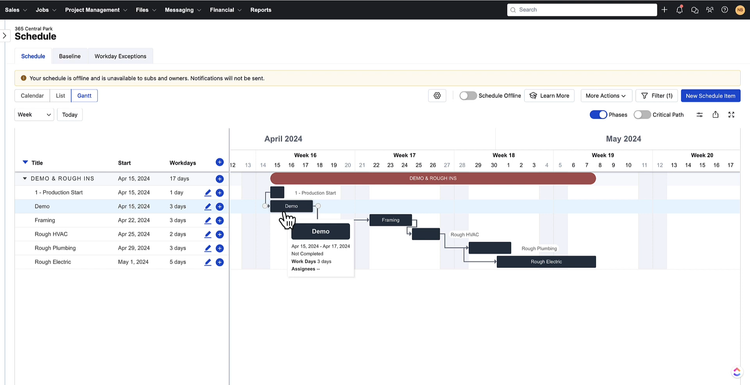Click New Schedule Item button
This screenshot has width=750, height=385.
(x=710, y=96)
